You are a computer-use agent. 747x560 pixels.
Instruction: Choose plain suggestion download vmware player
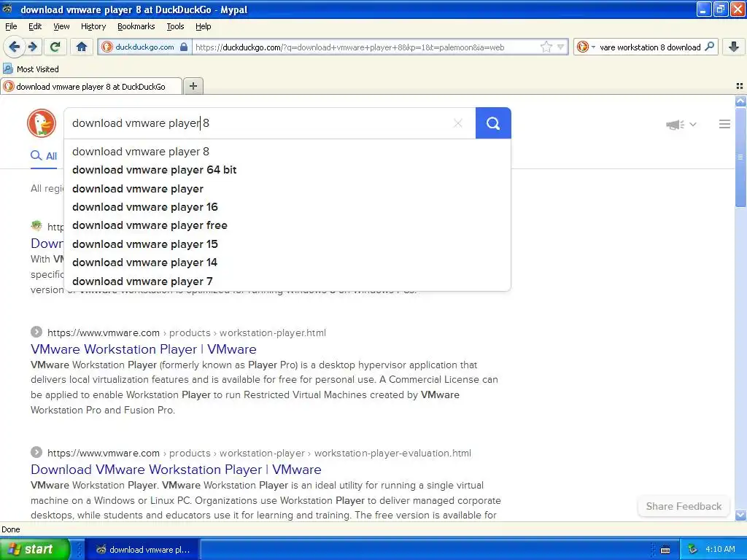(x=287, y=189)
